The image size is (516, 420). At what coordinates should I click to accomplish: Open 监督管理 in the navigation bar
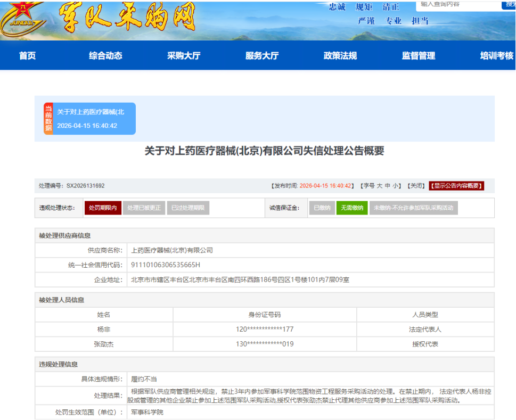tap(419, 56)
